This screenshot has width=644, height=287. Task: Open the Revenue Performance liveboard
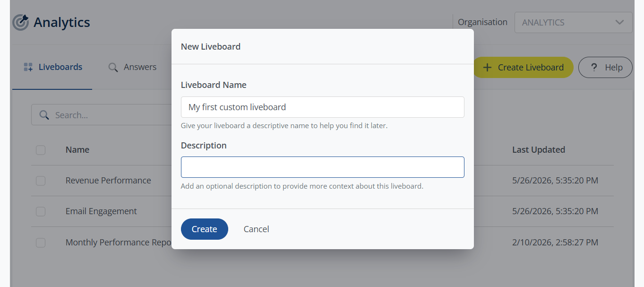(x=108, y=181)
